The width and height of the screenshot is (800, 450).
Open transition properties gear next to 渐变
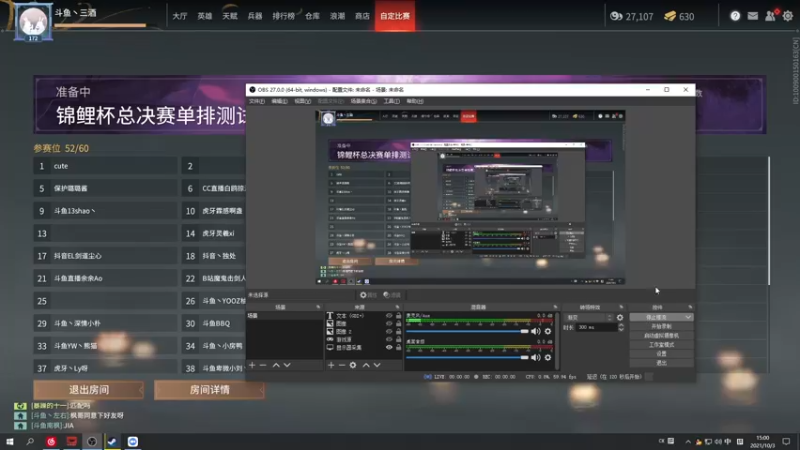620,317
